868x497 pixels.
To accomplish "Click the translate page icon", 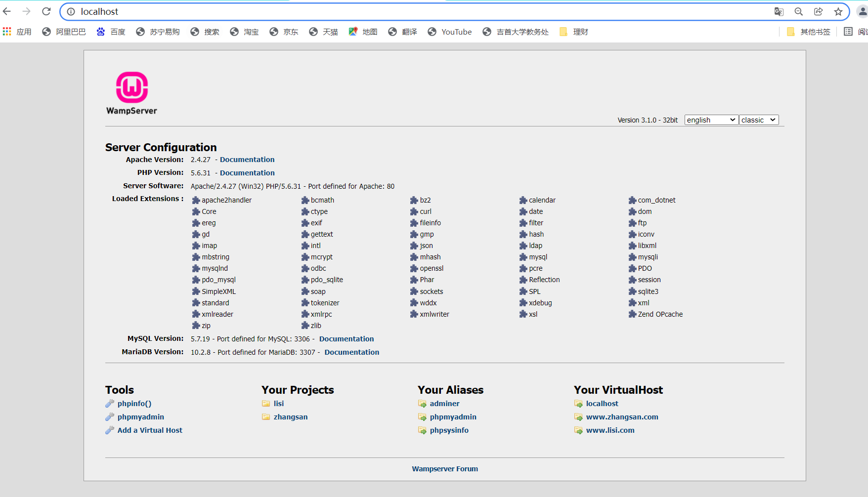I will [779, 11].
